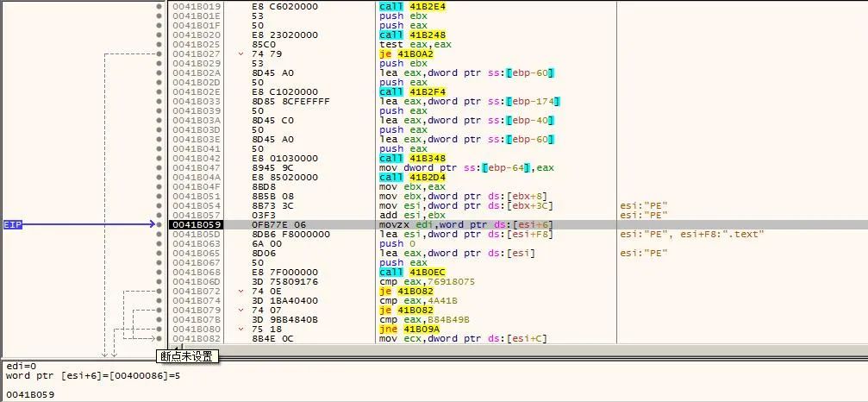Viewport: 868px width, 402px height.
Task: Toggle breakpoint dot at address 0041B059
Action: click(159, 224)
